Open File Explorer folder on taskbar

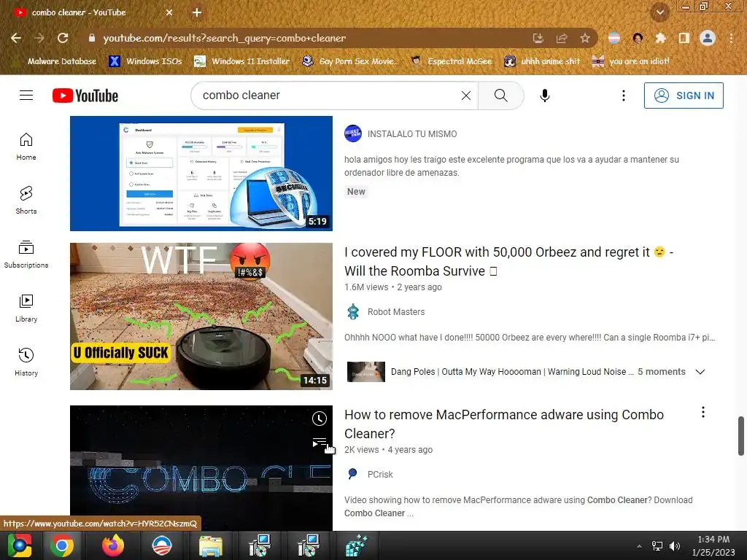211,546
